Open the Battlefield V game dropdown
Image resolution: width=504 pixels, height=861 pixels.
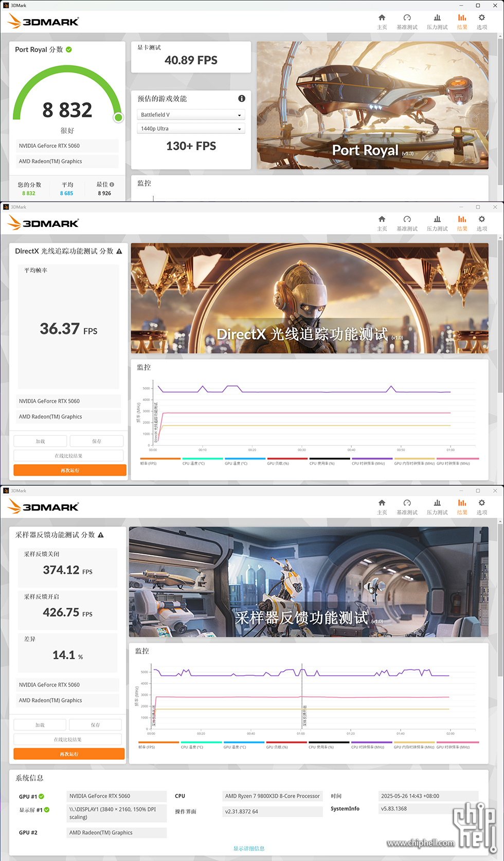(191, 115)
